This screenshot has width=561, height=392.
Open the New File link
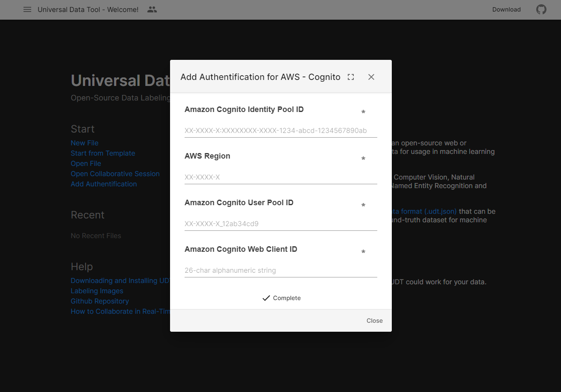click(x=84, y=143)
